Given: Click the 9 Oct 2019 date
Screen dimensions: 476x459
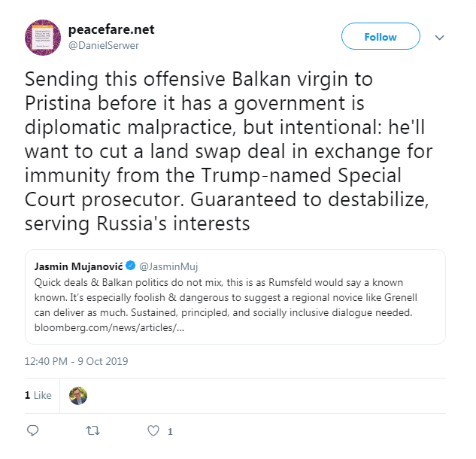Looking at the screenshot, I should 103,361.
